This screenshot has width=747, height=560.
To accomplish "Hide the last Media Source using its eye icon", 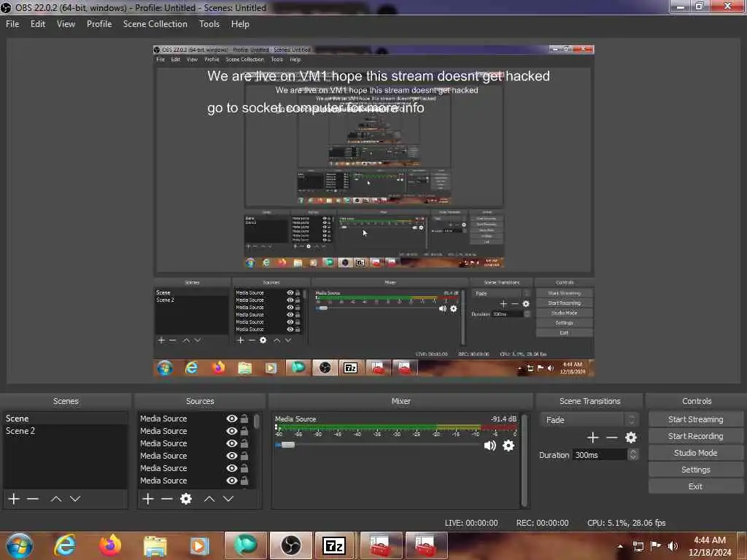I will coord(232,481).
